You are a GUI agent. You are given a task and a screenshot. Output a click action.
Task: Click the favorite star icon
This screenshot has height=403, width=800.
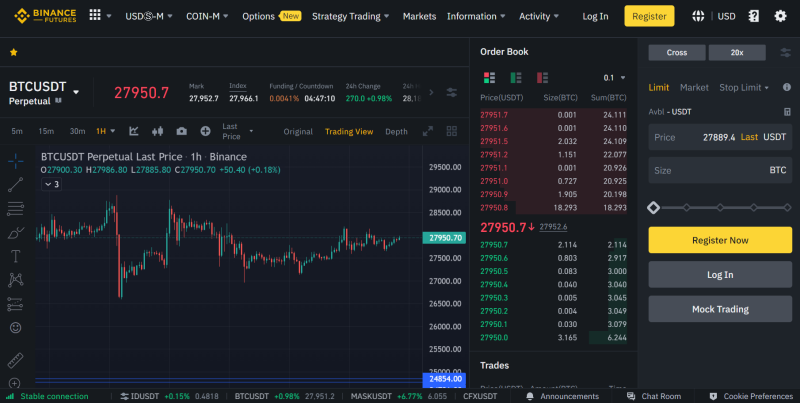(14, 52)
